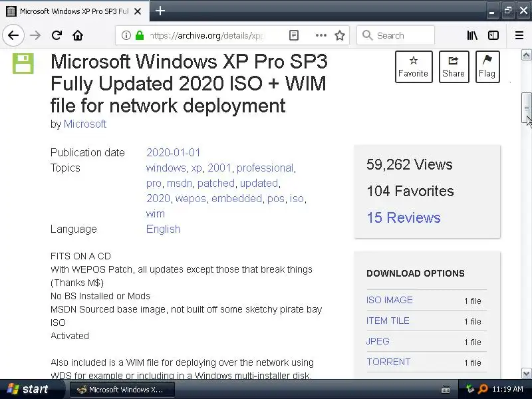Open a new tab with plus button

(160, 11)
